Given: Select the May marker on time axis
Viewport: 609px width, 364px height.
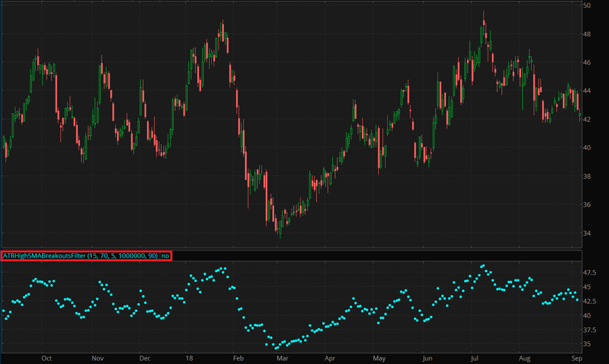Looking at the screenshot, I should click(x=379, y=357).
